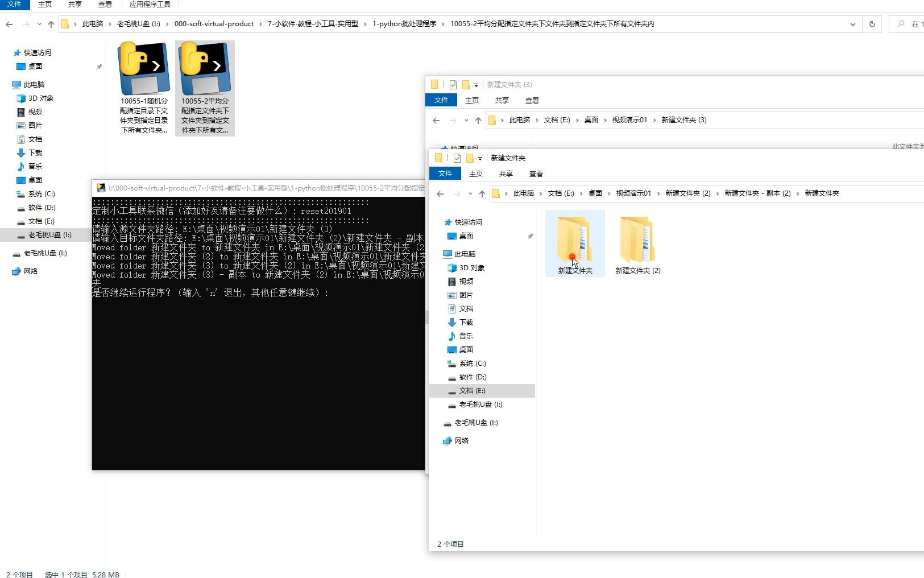This screenshot has width=924, height=578.
Task: Select the 新建文件夹 folder in front window
Action: coord(575,244)
